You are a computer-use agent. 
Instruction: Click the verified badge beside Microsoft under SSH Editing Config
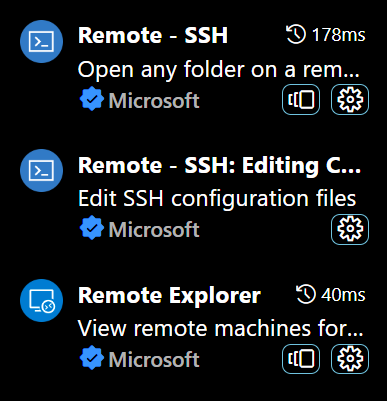[91, 229]
